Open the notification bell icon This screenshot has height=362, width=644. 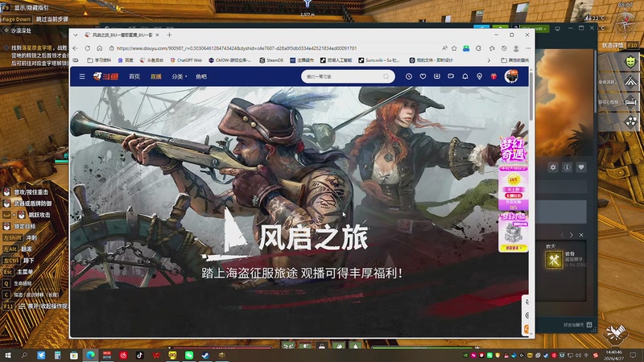point(465,76)
